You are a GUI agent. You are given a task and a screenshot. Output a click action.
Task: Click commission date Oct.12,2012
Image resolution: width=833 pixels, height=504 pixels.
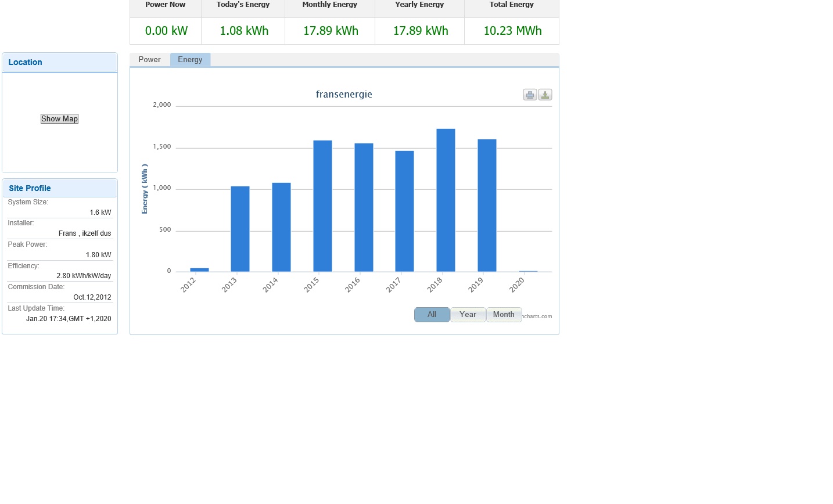click(92, 297)
